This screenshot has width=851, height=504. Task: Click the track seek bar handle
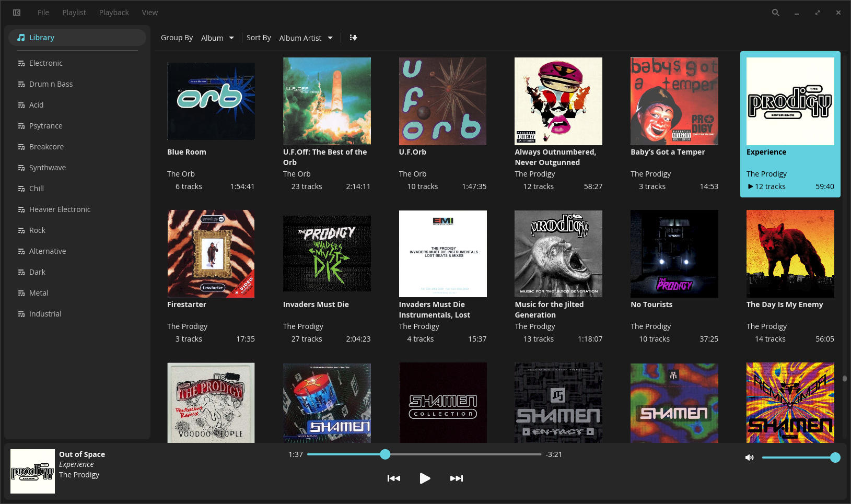(x=385, y=454)
